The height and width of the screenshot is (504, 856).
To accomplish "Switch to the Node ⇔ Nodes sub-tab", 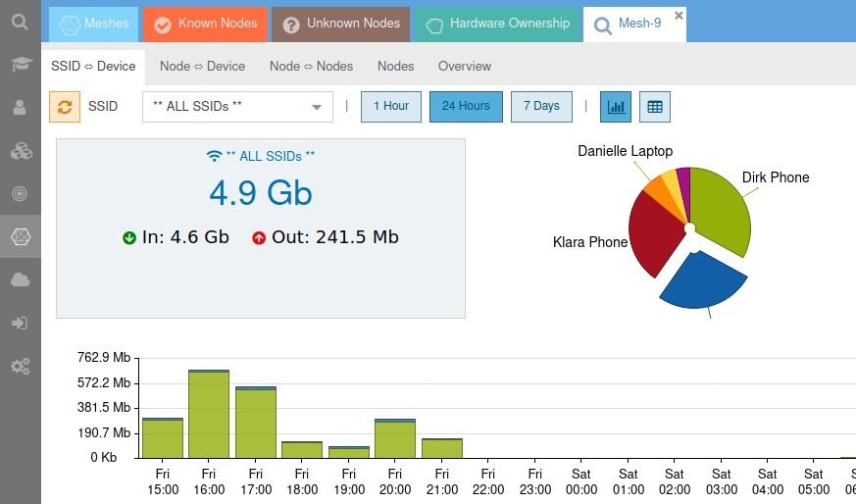I will pyautogui.click(x=311, y=67).
